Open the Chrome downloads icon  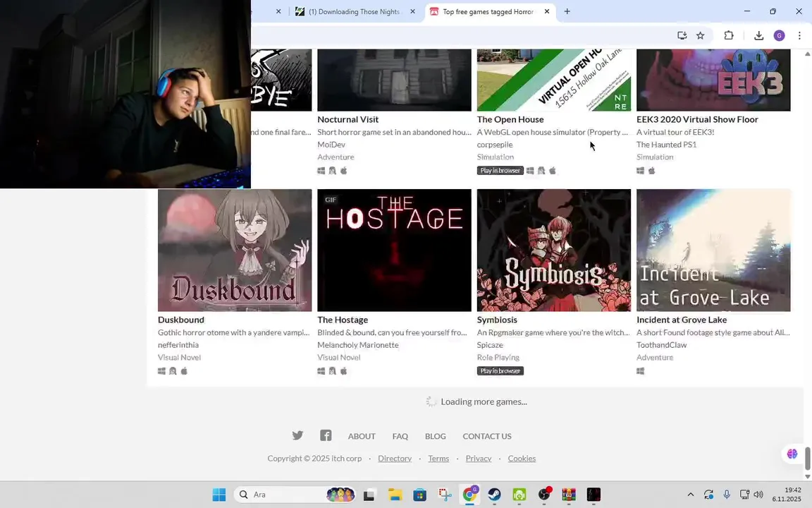[758, 35]
